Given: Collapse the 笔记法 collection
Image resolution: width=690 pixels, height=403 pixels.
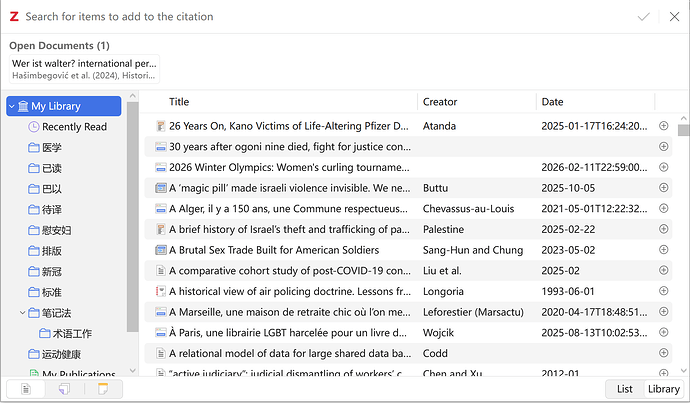Looking at the screenshot, I should point(22,313).
